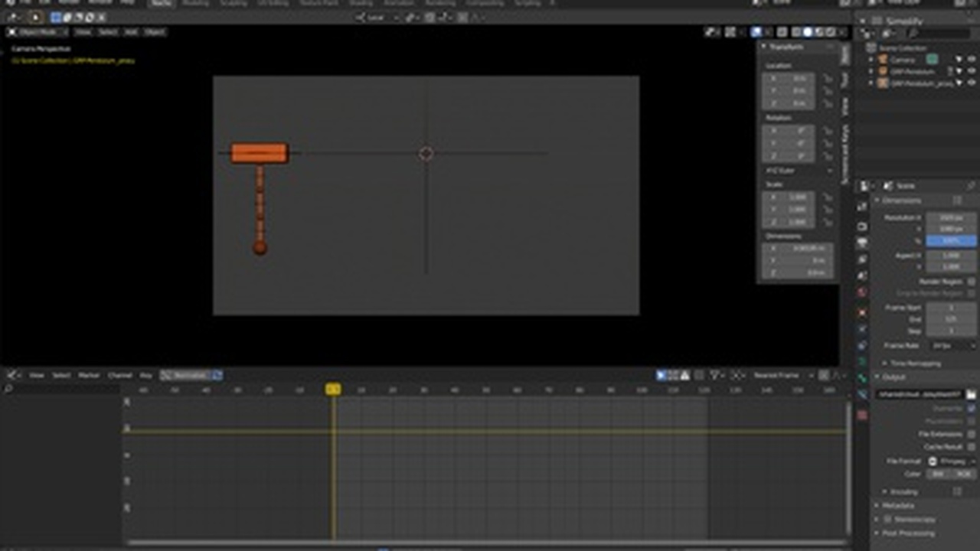Click the output folder browse icon
Screen dimensions: 980x551
tap(971, 394)
